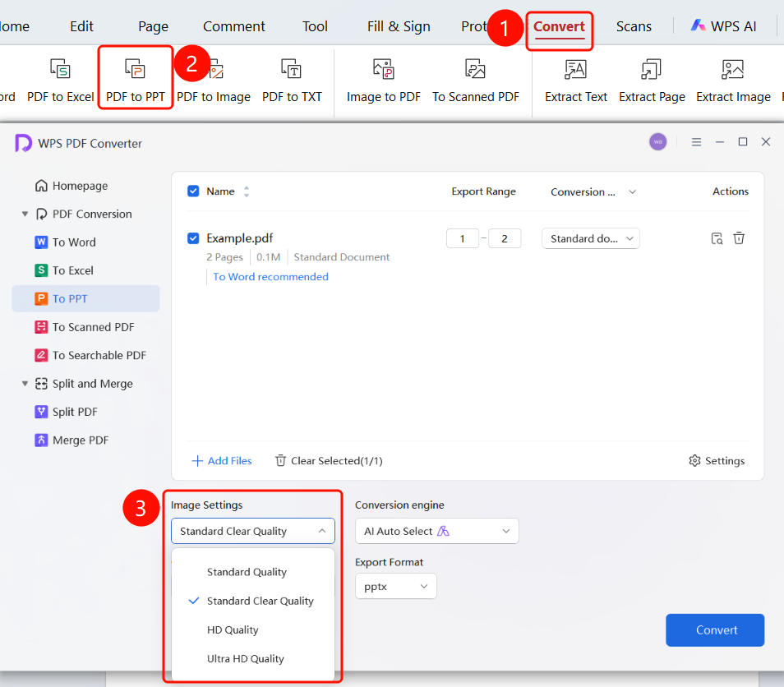The width and height of the screenshot is (784, 687).
Task: Open Split PDF in the sidebar
Action: point(66,412)
